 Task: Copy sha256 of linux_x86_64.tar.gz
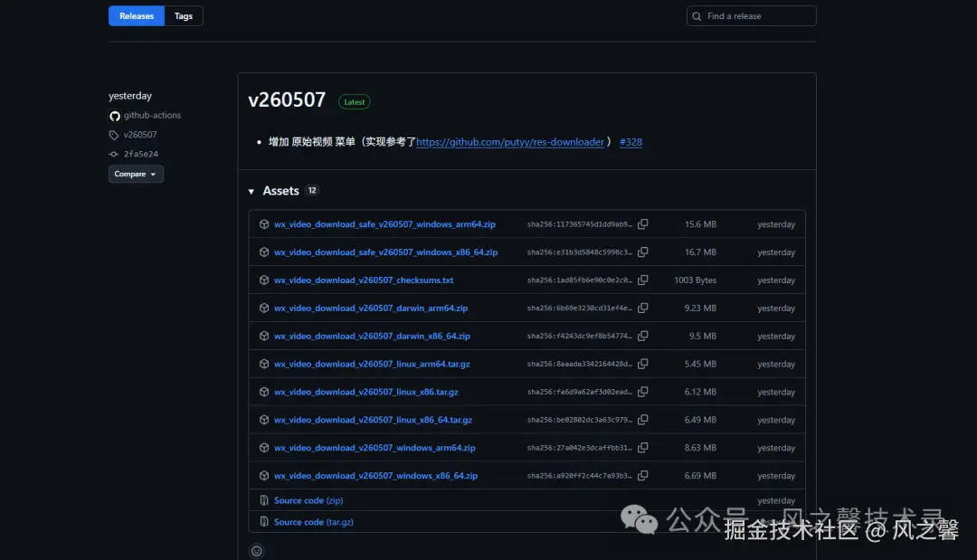tap(642, 419)
